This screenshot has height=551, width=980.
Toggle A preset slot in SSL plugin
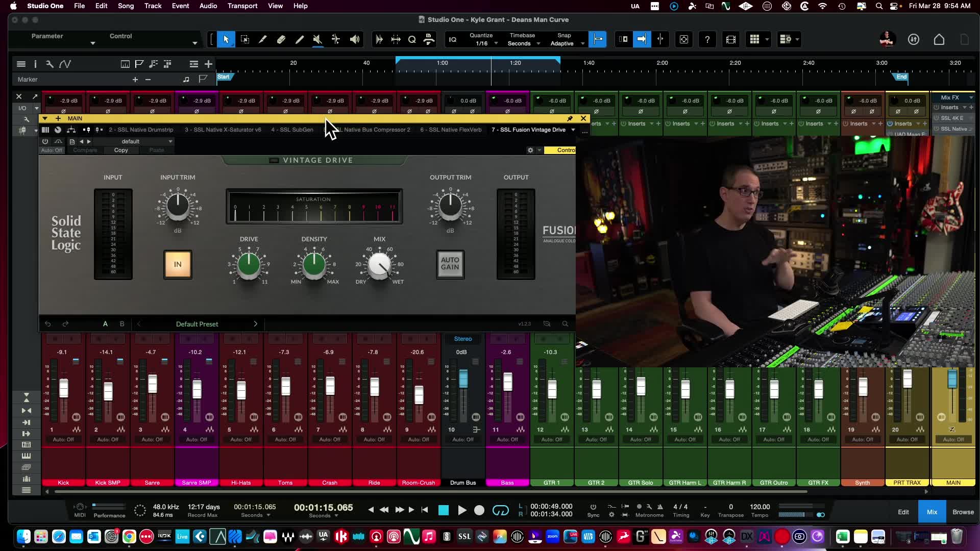pyautogui.click(x=105, y=324)
